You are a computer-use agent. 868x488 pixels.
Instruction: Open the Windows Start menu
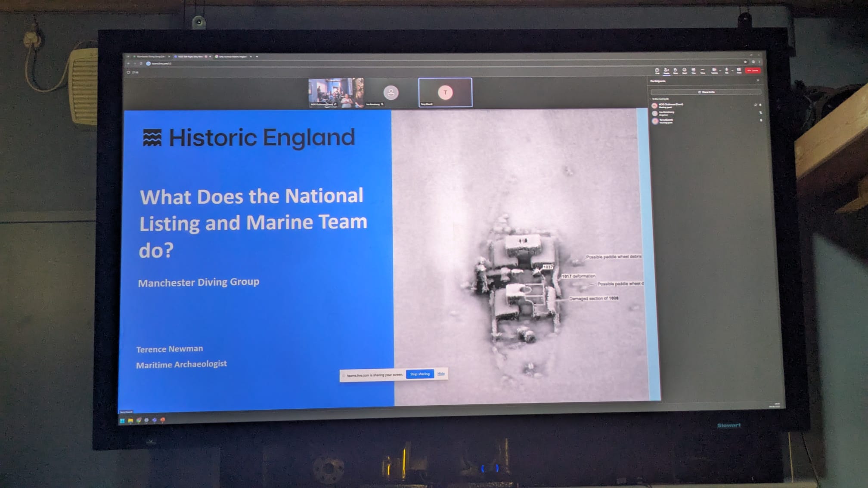[x=122, y=420]
